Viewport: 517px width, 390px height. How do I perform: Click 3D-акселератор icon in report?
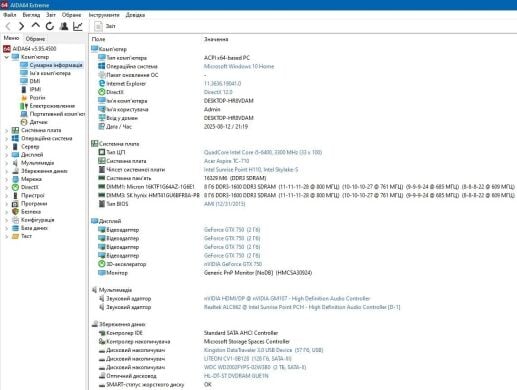[102, 264]
